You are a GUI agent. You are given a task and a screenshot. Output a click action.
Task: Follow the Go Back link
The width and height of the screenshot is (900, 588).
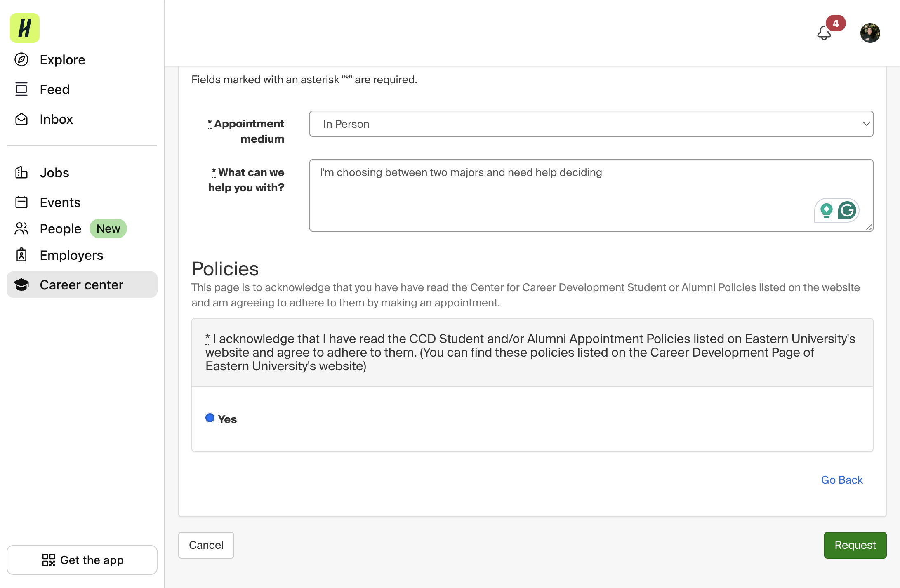point(842,480)
